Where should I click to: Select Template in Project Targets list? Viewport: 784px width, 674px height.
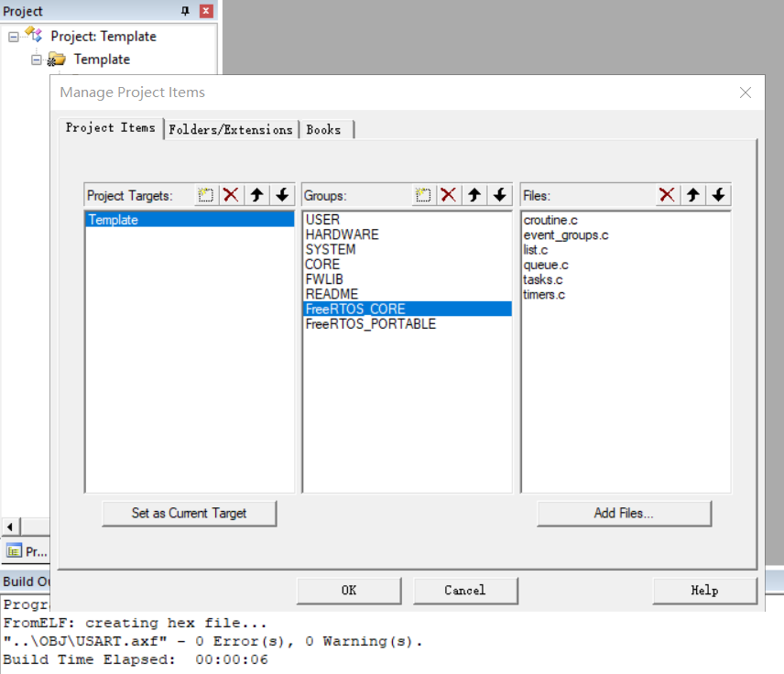190,220
